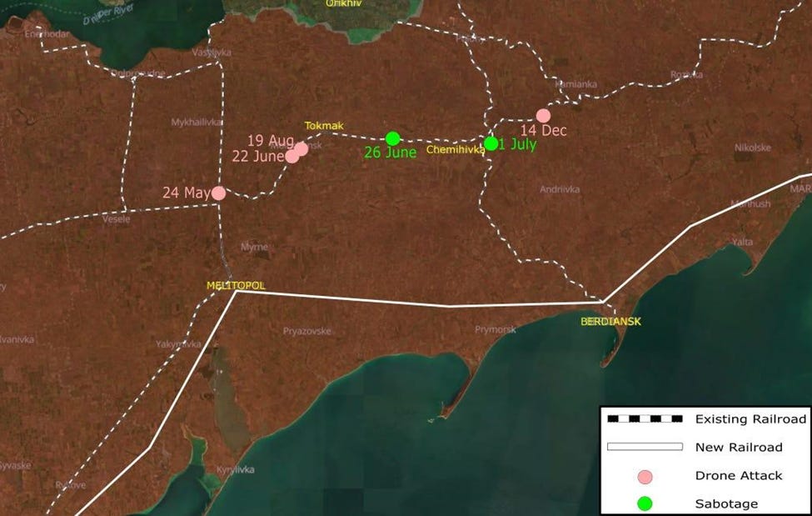Click the Existing Railroad legend symbol

point(645,419)
